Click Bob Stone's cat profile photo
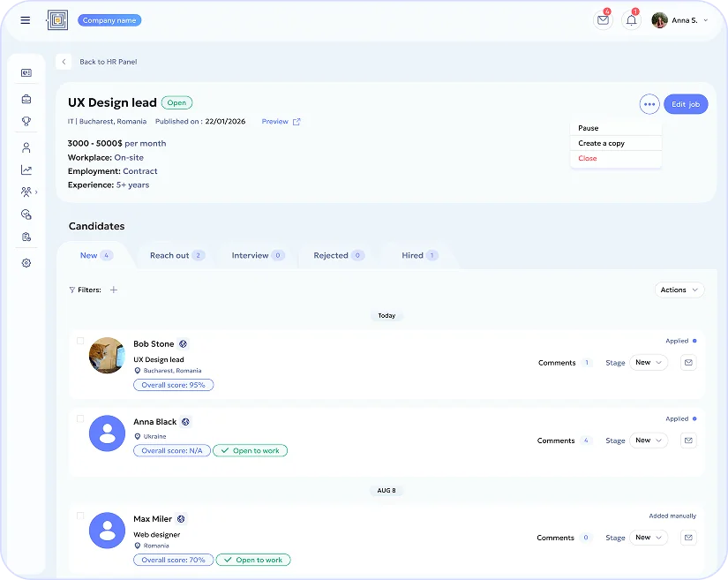Screen dimensions: 728x580 (108, 356)
